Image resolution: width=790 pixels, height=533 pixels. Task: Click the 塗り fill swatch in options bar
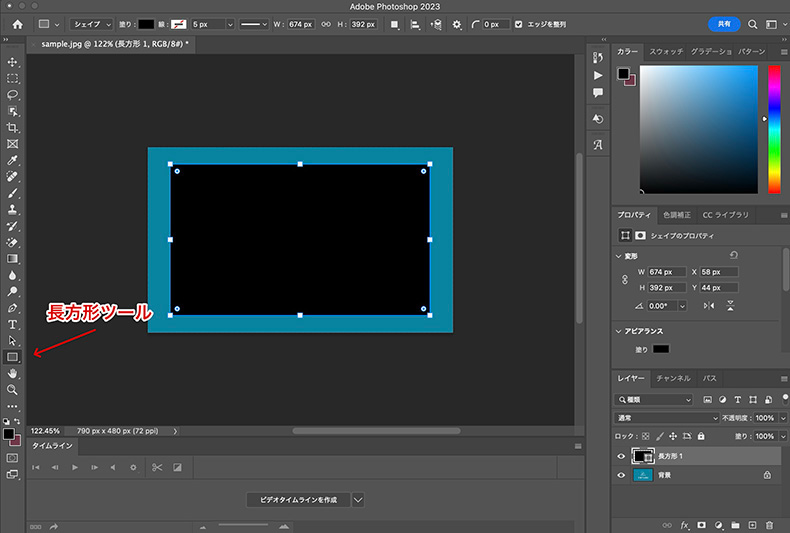[x=146, y=23]
